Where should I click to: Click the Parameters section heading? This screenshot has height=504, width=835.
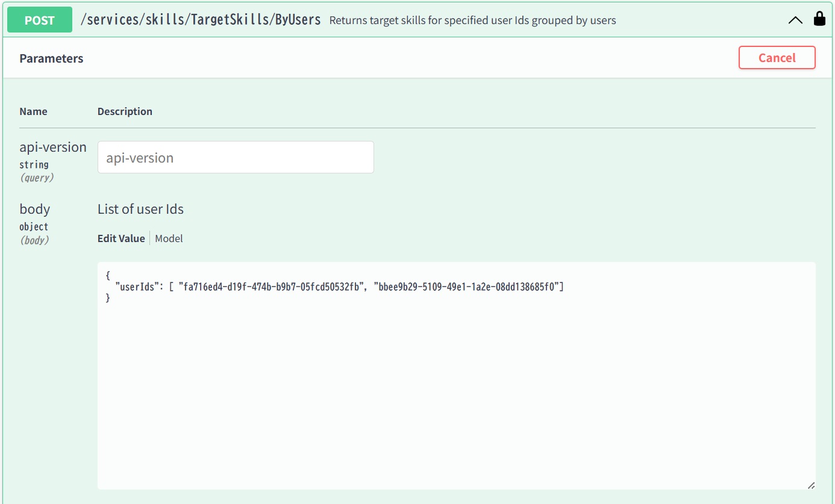[51, 58]
